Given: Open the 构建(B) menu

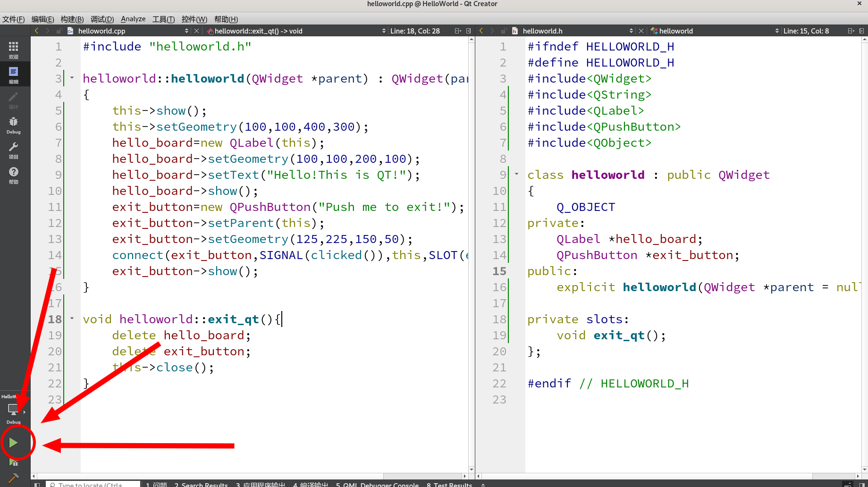Looking at the screenshot, I should [72, 19].
